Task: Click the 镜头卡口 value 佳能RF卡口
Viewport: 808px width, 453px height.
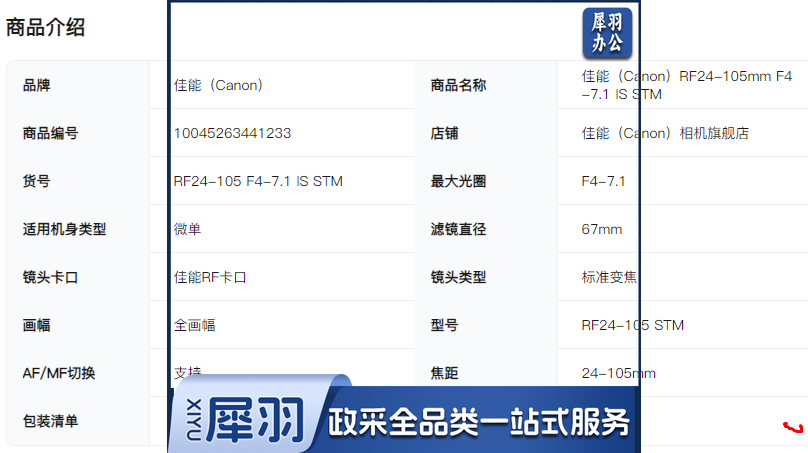Action: 210,277
